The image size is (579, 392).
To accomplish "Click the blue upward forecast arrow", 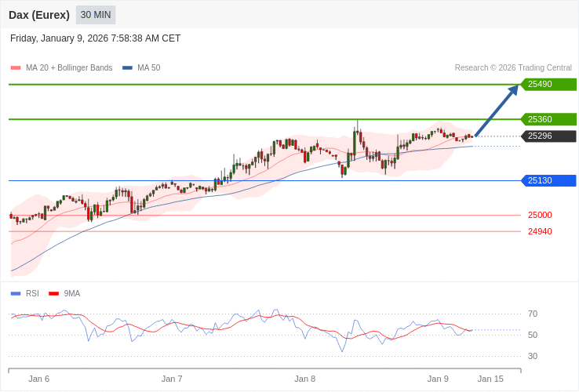I will click(x=497, y=111).
